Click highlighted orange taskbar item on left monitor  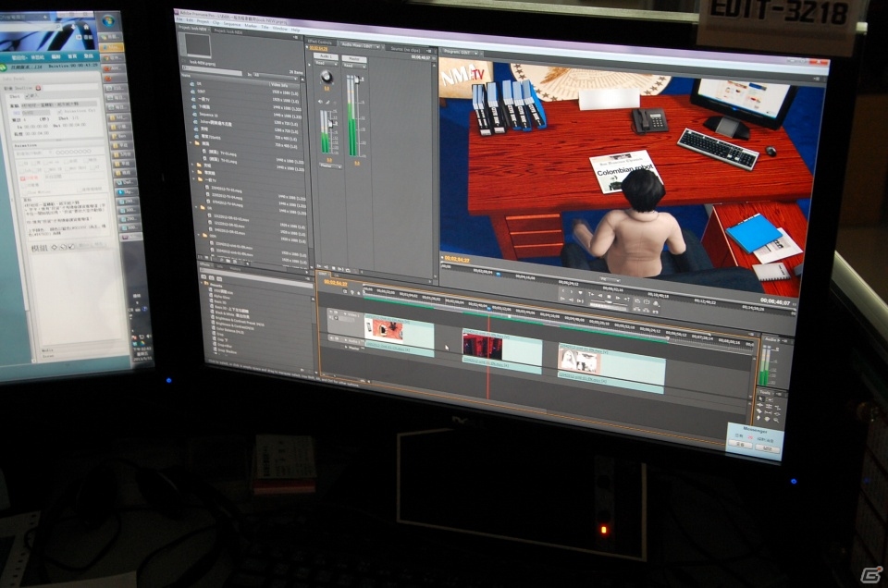(x=112, y=47)
